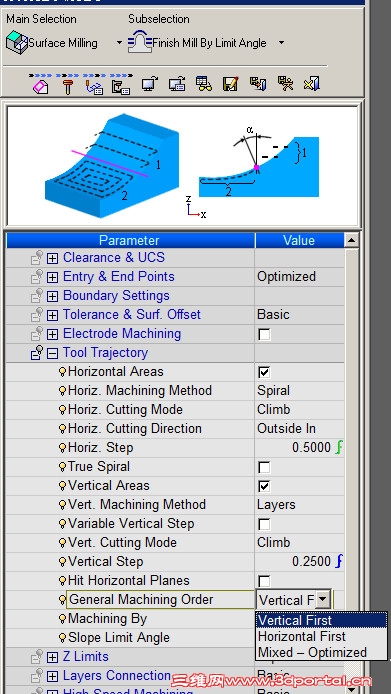Viewport: 391px width, 694px height.
Task: Toggle the Electrode Machining checkbox
Action: click(264, 335)
